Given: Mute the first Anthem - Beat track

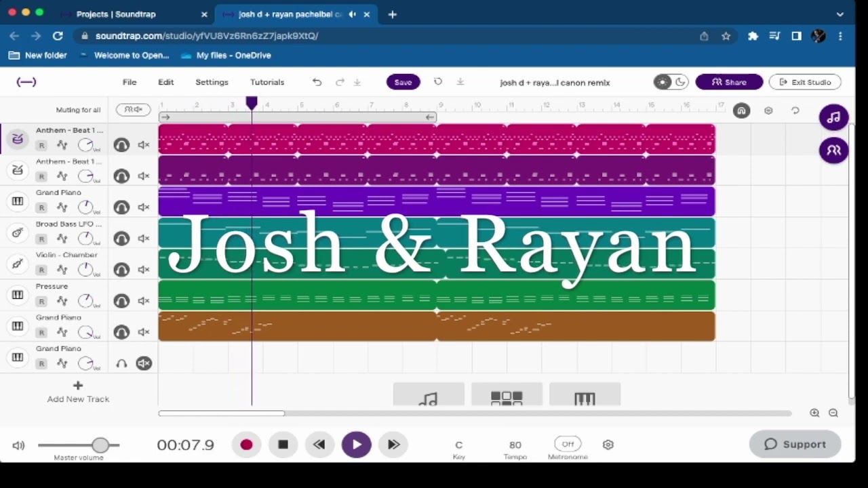Looking at the screenshot, I should coord(144,145).
